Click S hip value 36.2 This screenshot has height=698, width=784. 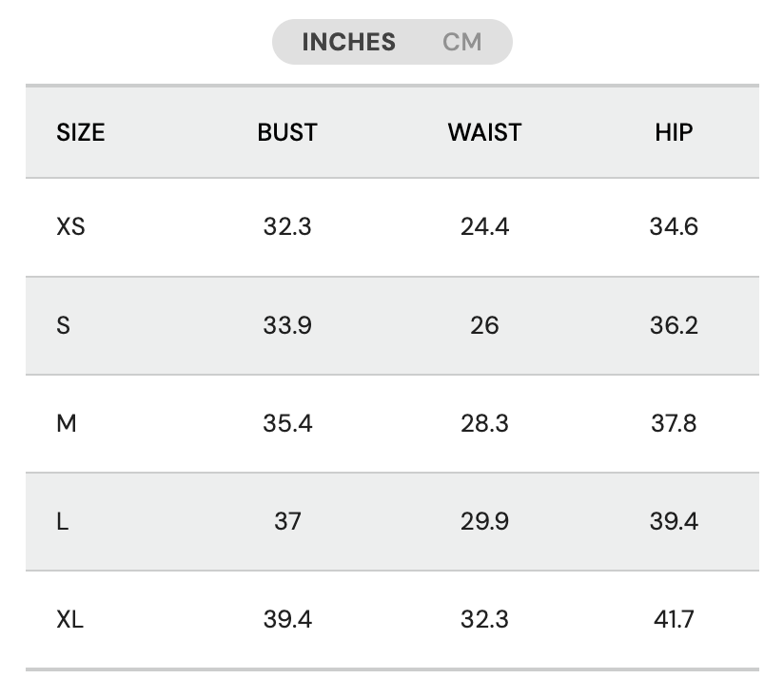pos(674,325)
